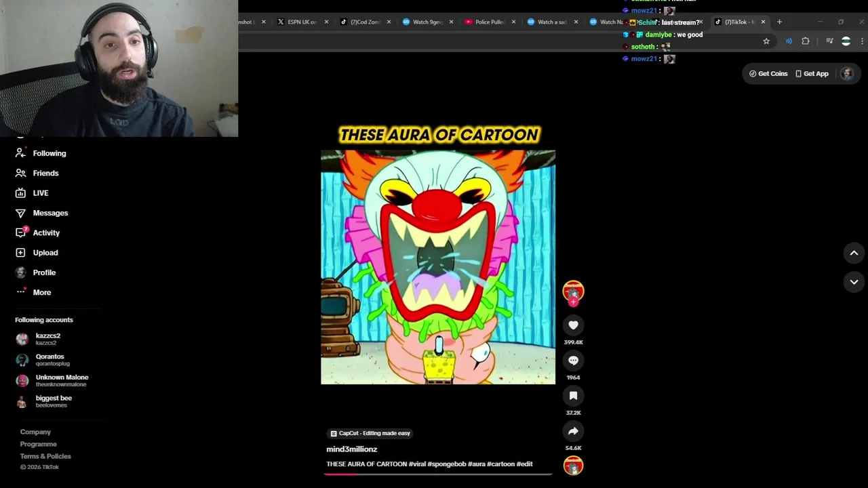This screenshot has height=488, width=868.
Task: Open the TikTok account avatar at top right
Action: 847,74
